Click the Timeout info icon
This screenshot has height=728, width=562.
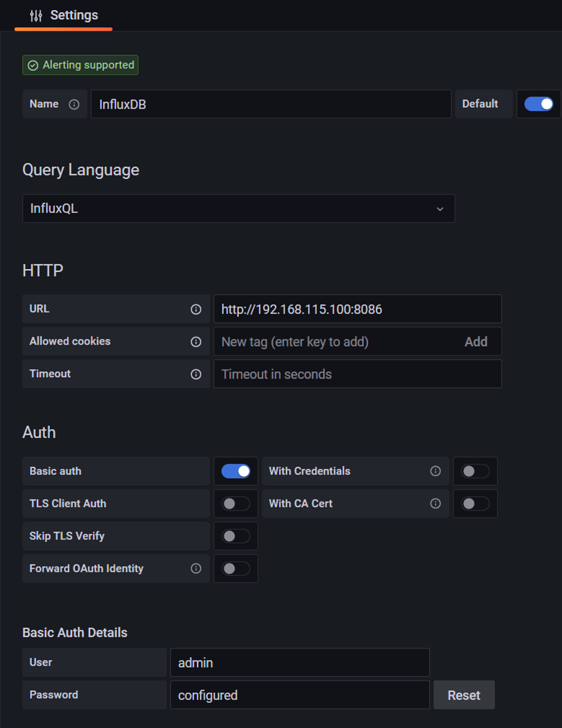pyautogui.click(x=196, y=374)
